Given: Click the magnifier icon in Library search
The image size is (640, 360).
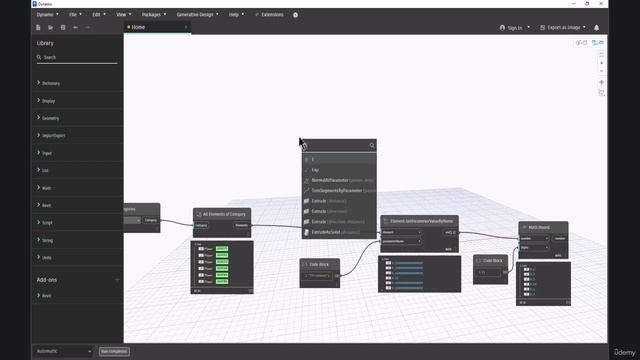Looking at the screenshot, I should [39, 57].
